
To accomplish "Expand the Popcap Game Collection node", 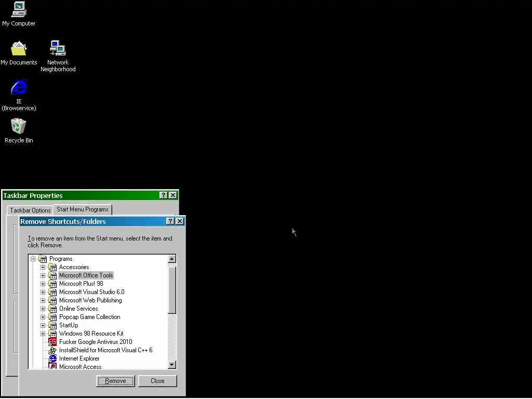I will point(43,317).
